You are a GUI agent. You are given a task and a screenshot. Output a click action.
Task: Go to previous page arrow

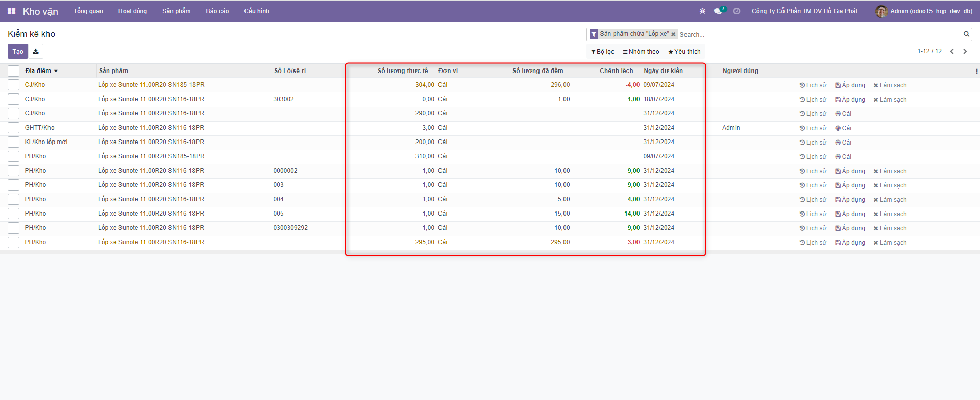(952, 51)
